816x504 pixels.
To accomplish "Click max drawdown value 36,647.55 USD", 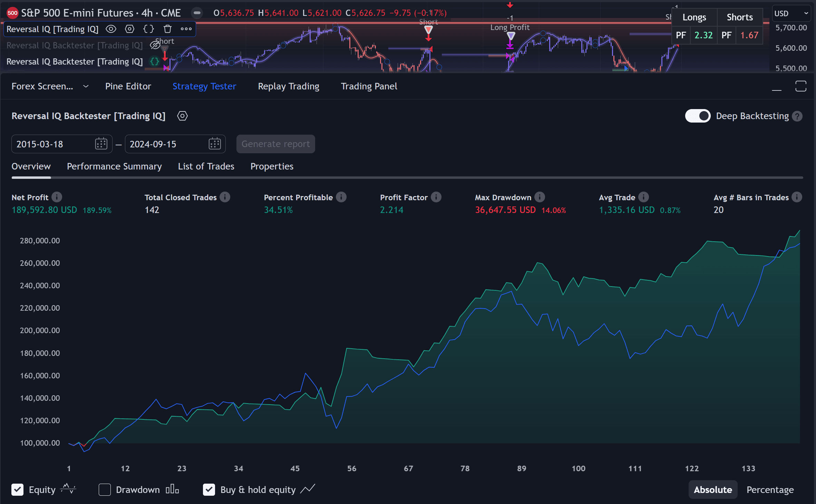I will coord(505,210).
